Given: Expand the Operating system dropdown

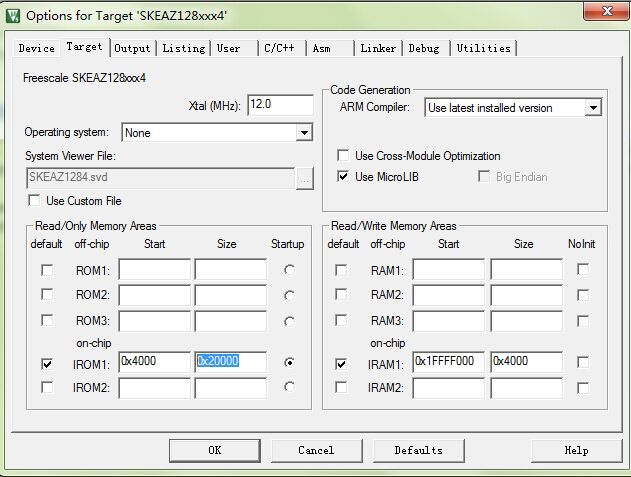Looking at the screenshot, I should point(304,132).
